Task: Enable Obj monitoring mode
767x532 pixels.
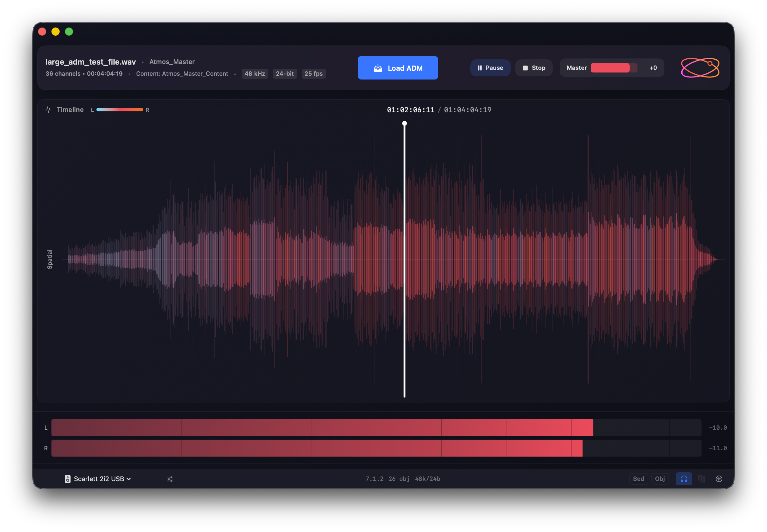Action: [x=660, y=479]
